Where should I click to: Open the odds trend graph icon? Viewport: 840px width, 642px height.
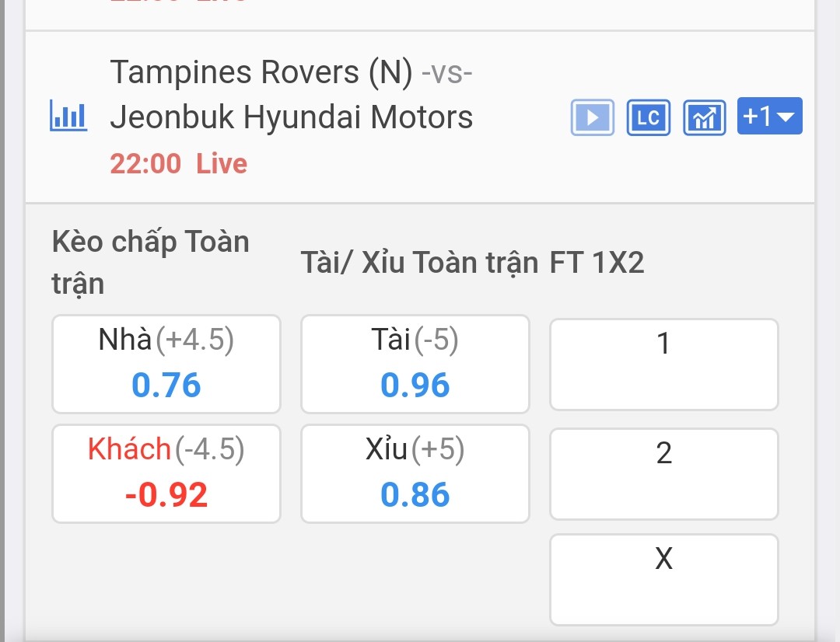pos(704,117)
